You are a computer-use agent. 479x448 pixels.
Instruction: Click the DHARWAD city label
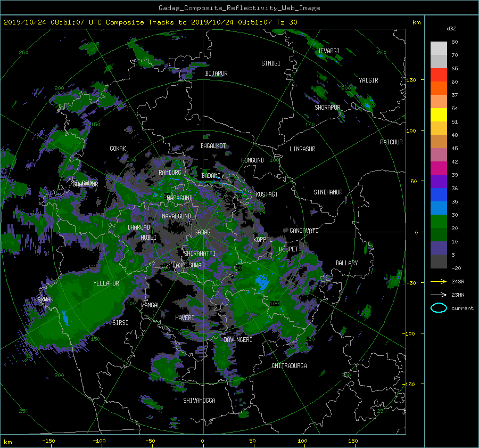point(139,227)
